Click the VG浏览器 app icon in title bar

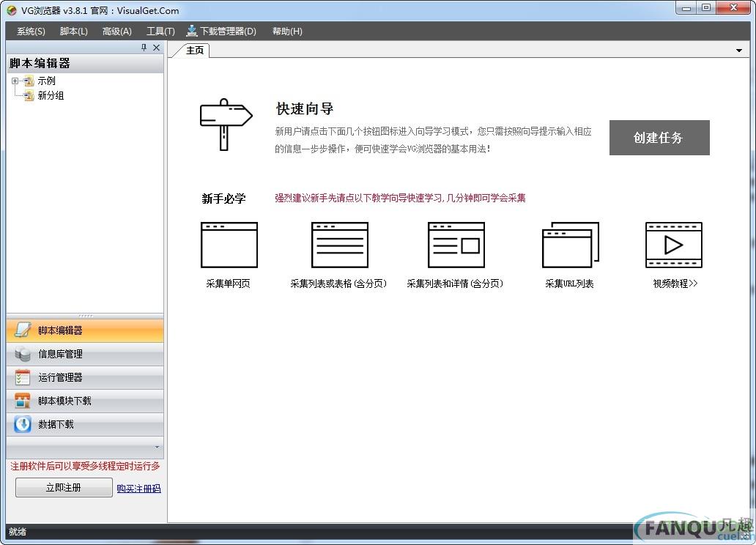tap(12, 10)
